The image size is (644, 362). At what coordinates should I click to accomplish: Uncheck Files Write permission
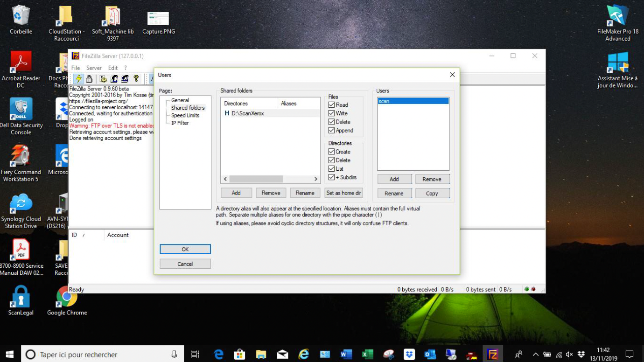331,113
